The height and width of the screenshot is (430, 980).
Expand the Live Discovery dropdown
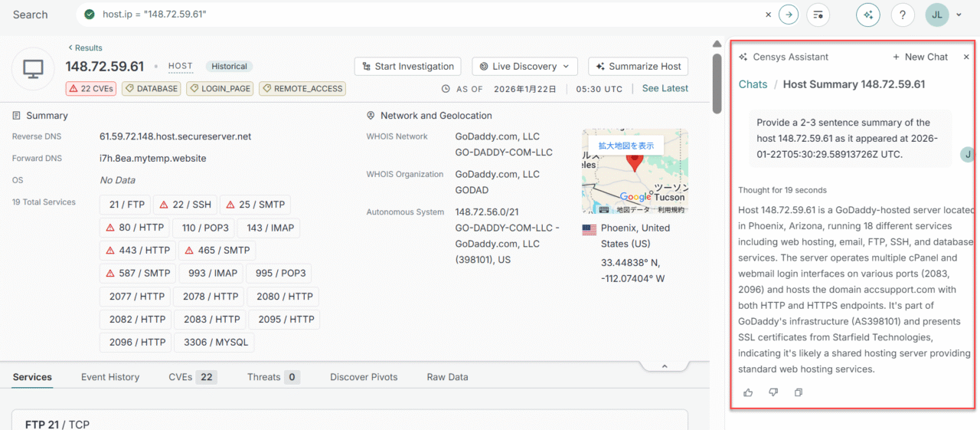pos(524,67)
